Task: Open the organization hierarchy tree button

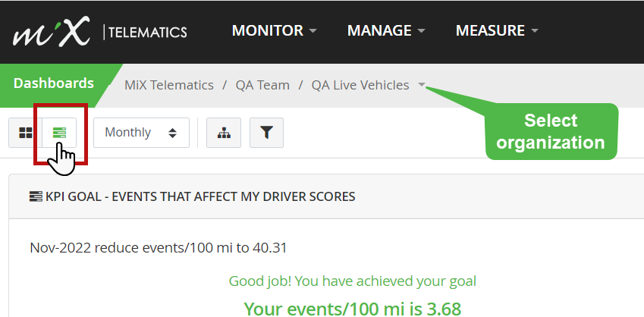Action: coord(224,133)
